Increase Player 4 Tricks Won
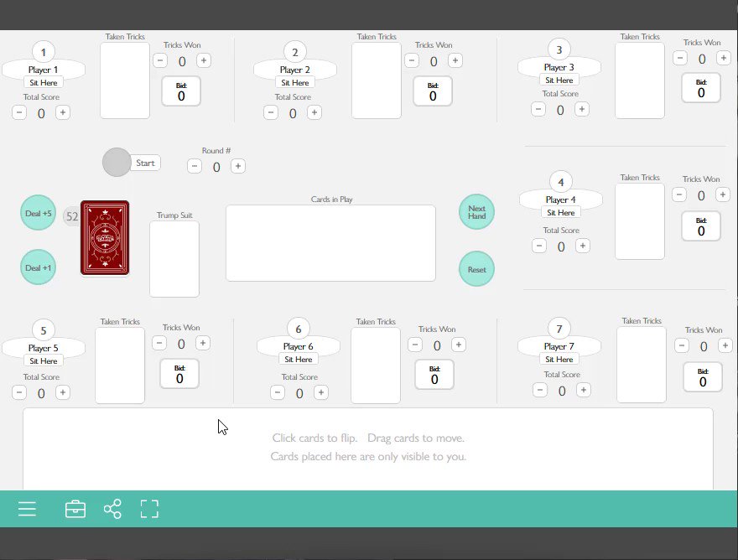The image size is (738, 560). point(722,194)
